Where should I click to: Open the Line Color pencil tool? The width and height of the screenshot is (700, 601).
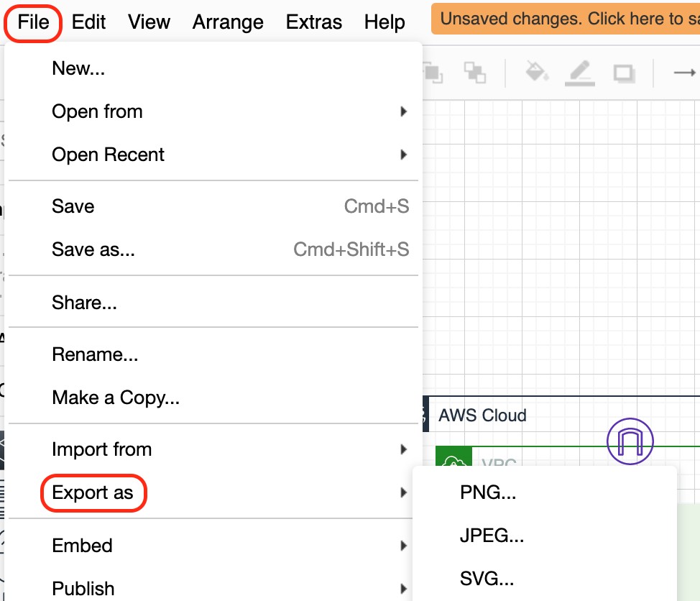[579, 73]
